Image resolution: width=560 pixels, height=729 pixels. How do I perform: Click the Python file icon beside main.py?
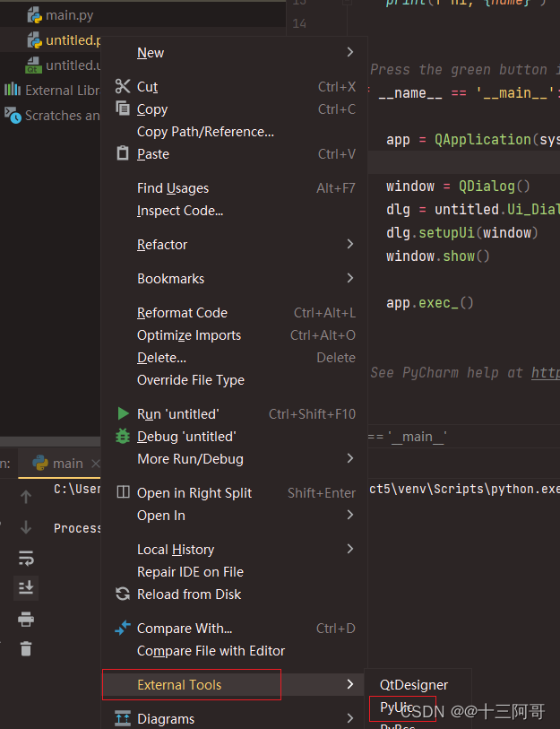tap(34, 14)
